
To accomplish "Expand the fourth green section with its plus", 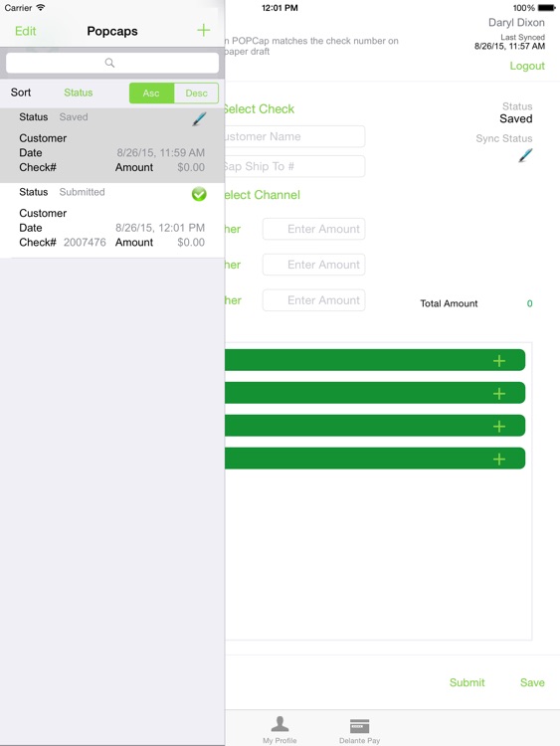I will coord(498,460).
